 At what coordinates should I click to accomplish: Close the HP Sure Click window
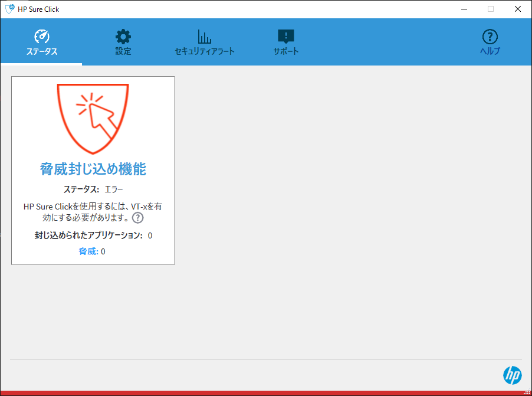point(518,9)
